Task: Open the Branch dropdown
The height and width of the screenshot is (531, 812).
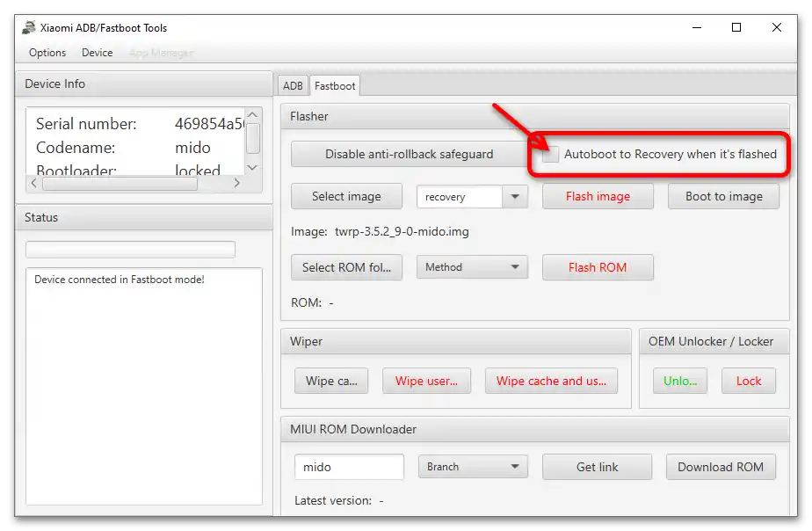Action: (x=473, y=467)
